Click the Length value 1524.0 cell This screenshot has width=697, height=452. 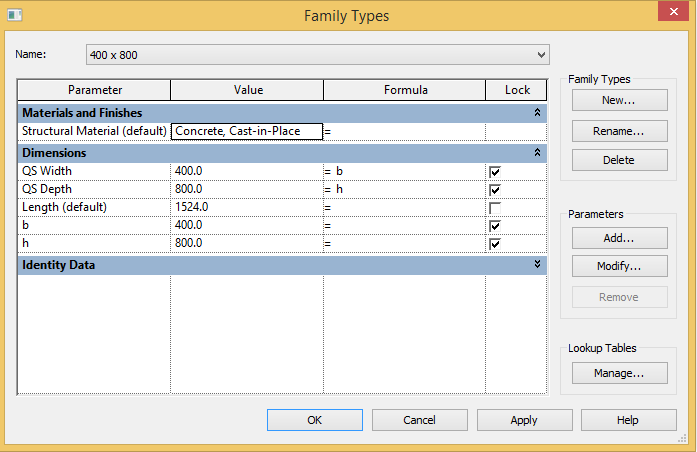click(247, 207)
